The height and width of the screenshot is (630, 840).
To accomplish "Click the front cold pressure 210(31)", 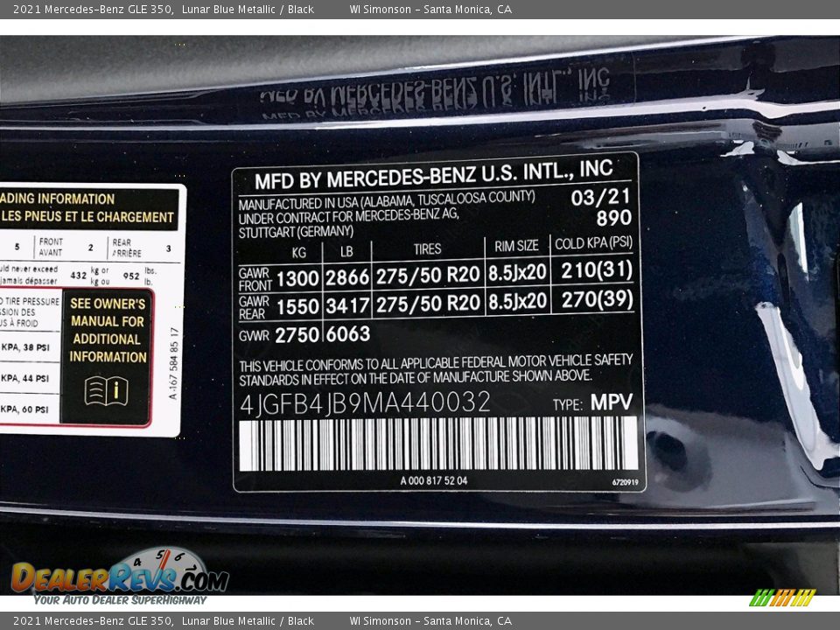I will [597, 270].
